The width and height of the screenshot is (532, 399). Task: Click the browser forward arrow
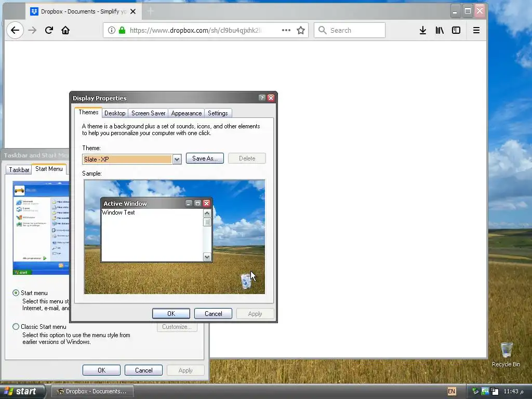click(32, 30)
